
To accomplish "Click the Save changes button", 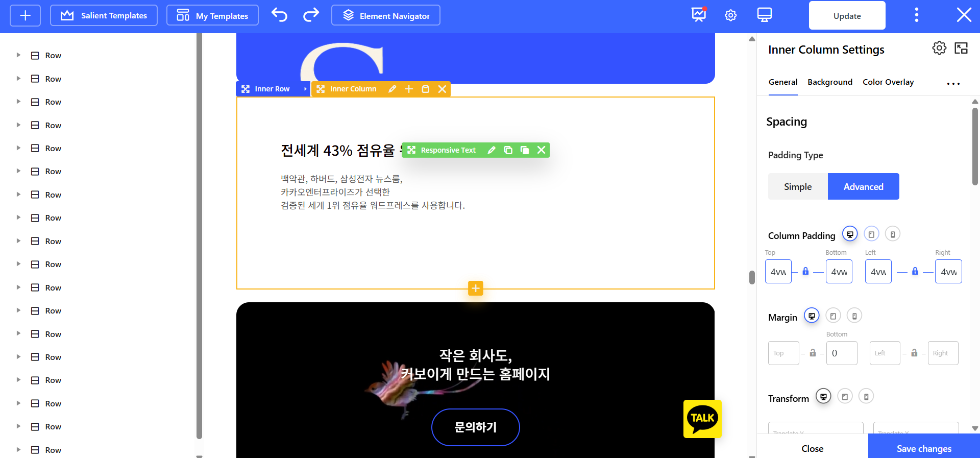I will 924,448.
